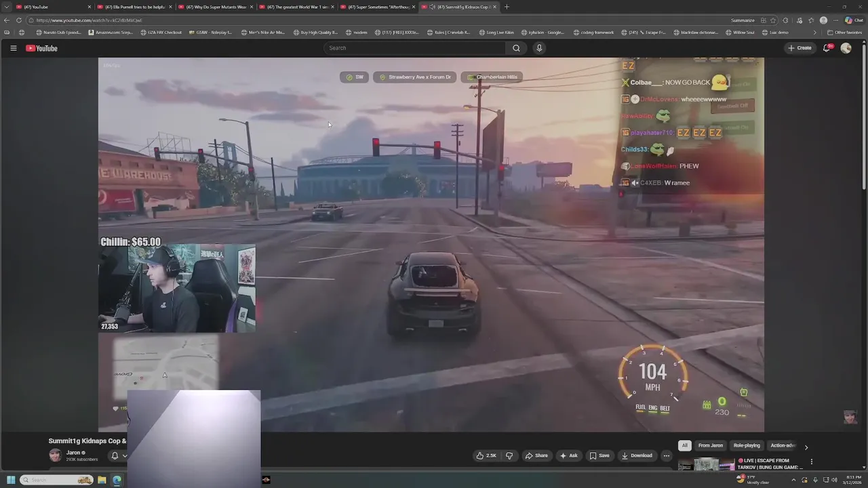The height and width of the screenshot is (488, 868).
Task: Click Summarize in the browser toolbar
Action: click(x=743, y=20)
